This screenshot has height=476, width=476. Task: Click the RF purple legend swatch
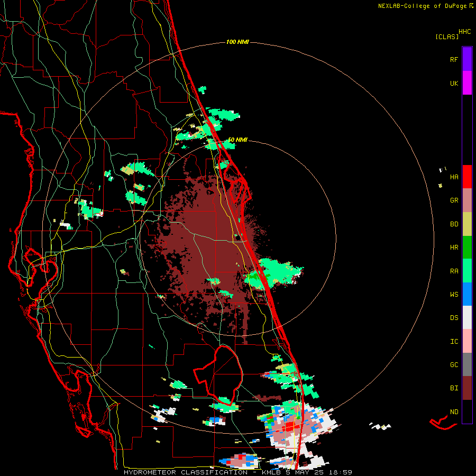point(467,59)
